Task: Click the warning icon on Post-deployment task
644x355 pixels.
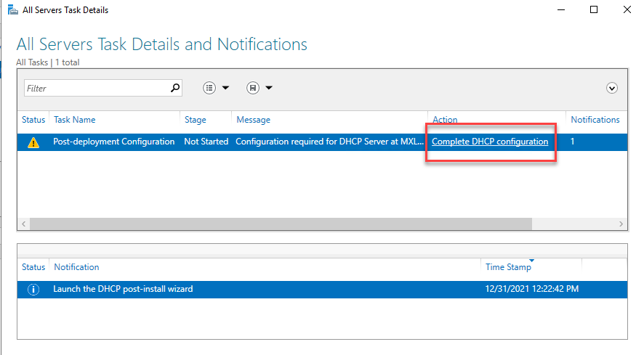Action: 33,142
